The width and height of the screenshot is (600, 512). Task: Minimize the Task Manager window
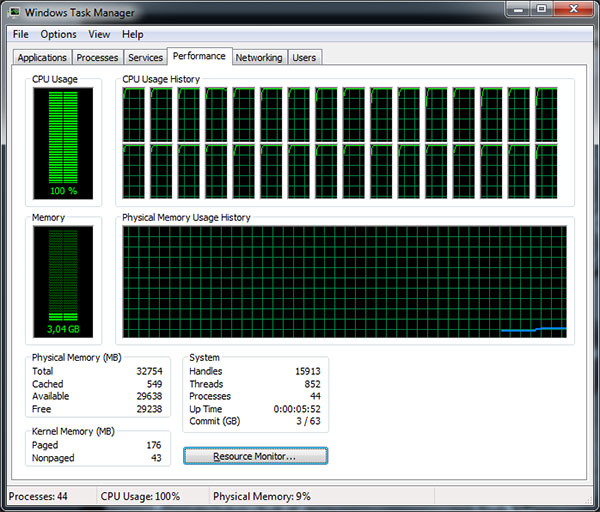(x=518, y=9)
